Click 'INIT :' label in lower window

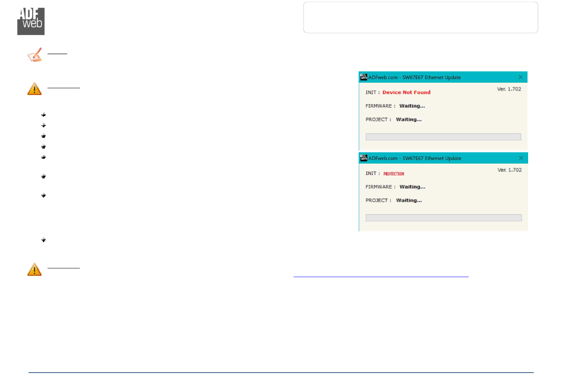click(x=372, y=173)
